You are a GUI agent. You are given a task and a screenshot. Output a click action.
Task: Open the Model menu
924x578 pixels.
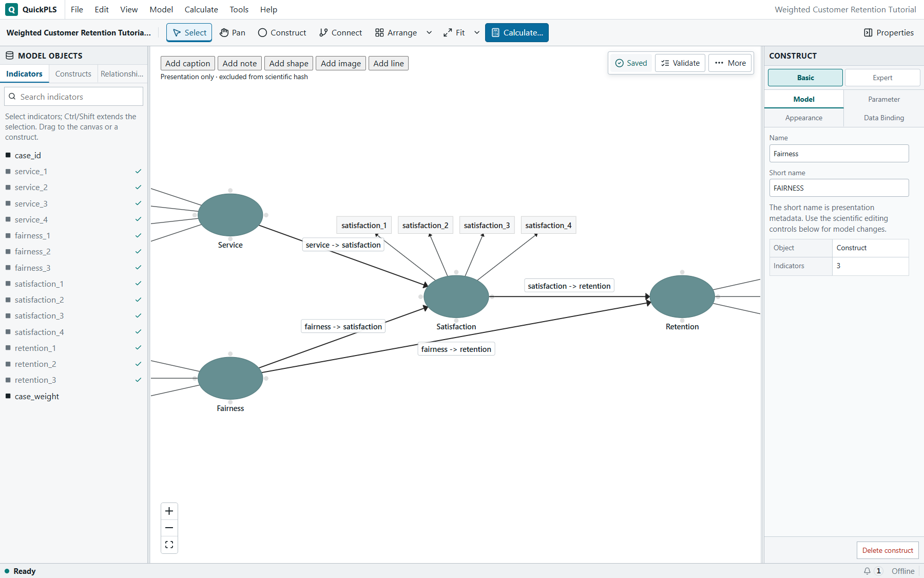click(x=161, y=9)
